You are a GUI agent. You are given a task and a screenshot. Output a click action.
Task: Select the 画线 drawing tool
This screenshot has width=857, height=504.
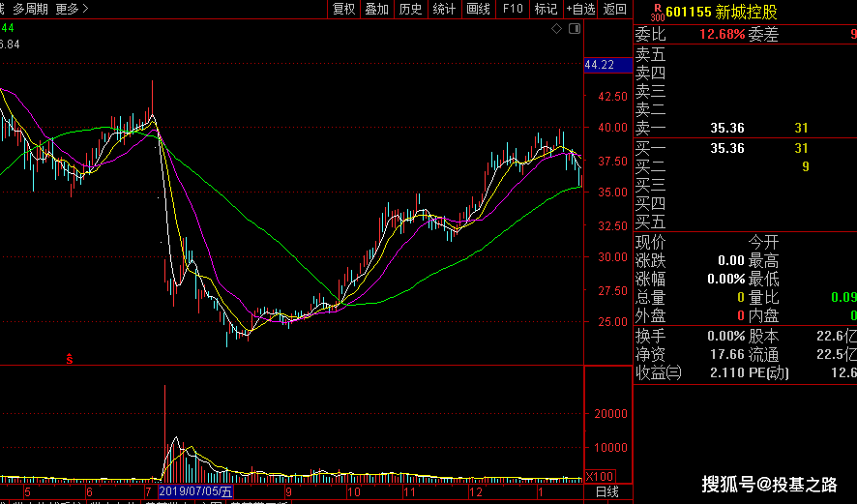pyautogui.click(x=478, y=9)
